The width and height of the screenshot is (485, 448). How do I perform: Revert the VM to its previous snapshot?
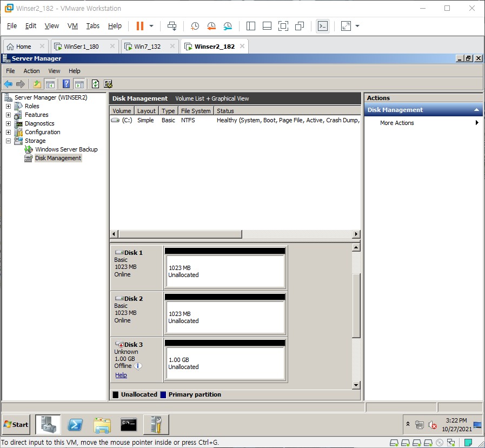tap(211, 26)
